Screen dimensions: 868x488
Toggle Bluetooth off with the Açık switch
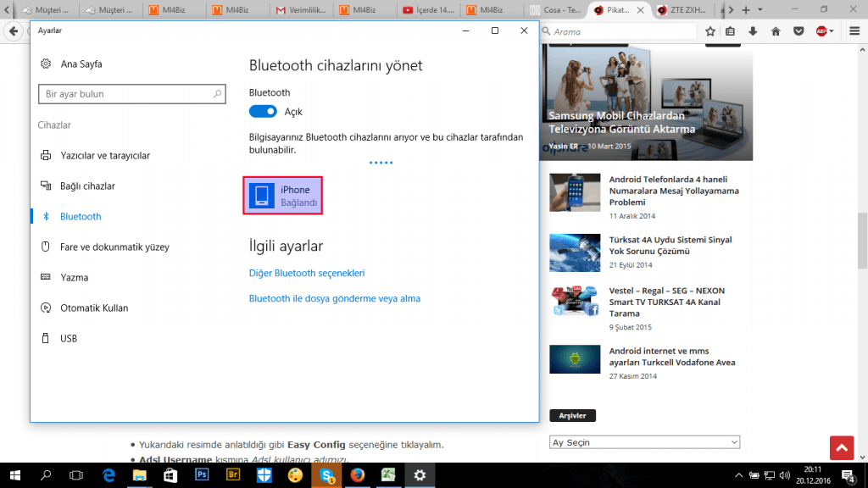[263, 111]
